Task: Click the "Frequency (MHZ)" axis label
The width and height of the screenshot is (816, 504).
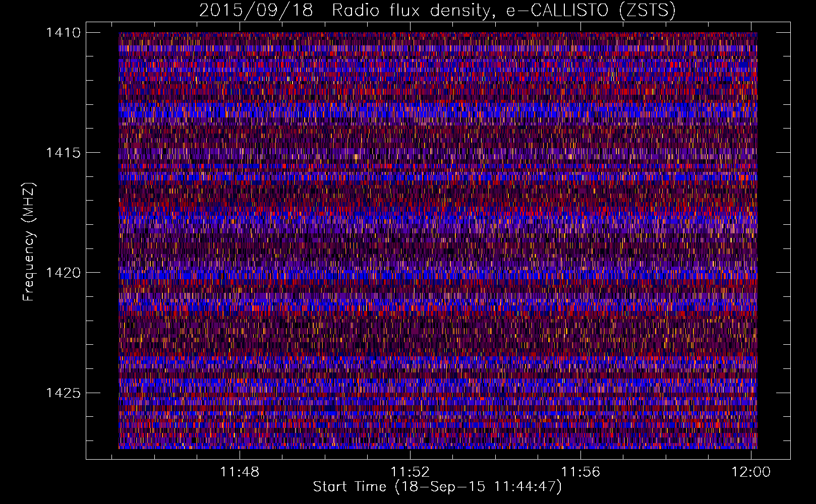Action: (29, 242)
